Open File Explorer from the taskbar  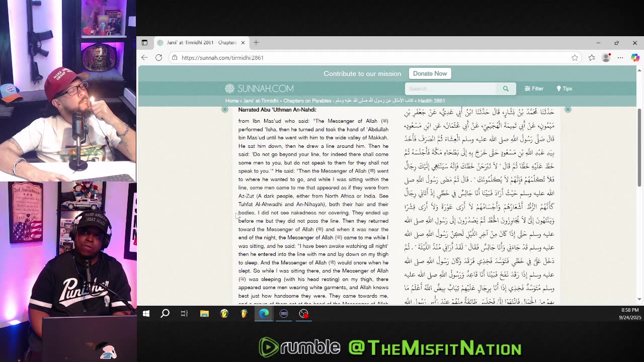coord(204,314)
